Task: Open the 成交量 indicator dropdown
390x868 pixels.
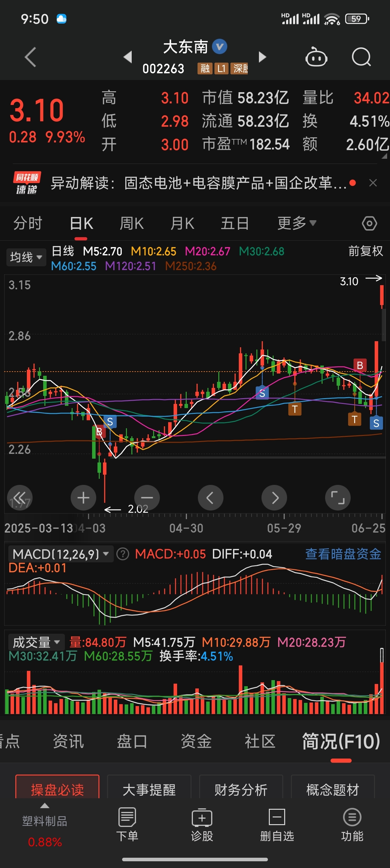Action: coord(36,642)
